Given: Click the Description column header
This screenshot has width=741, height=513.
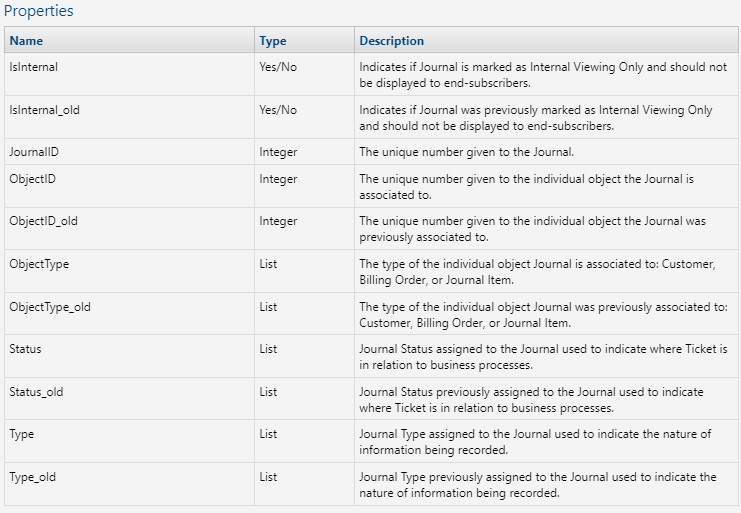Looking at the screenshot, I should (391, 41).
